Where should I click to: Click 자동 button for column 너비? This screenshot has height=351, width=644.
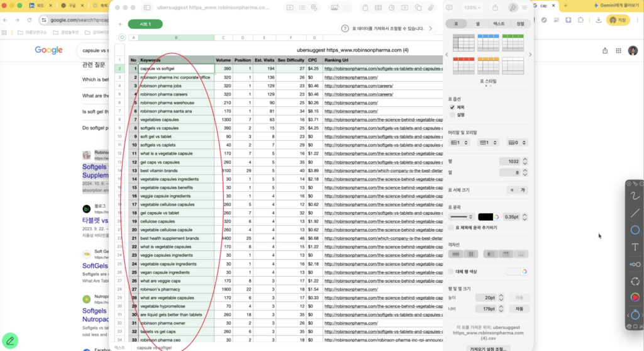point(519,309)
